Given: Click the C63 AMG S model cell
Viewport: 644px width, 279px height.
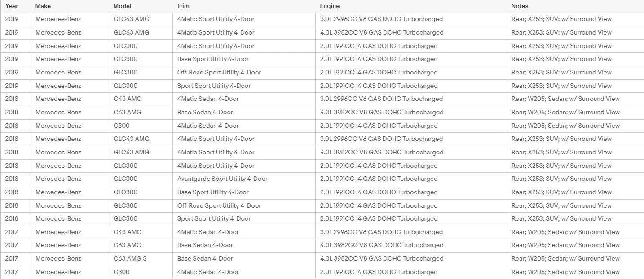Looking at the screenshot, I should 130,259.
